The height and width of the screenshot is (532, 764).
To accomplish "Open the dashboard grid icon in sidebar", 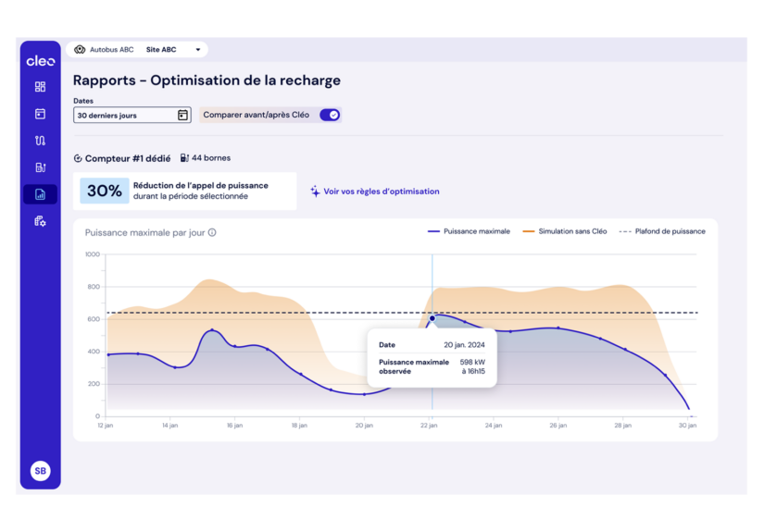I will [40, 87].
